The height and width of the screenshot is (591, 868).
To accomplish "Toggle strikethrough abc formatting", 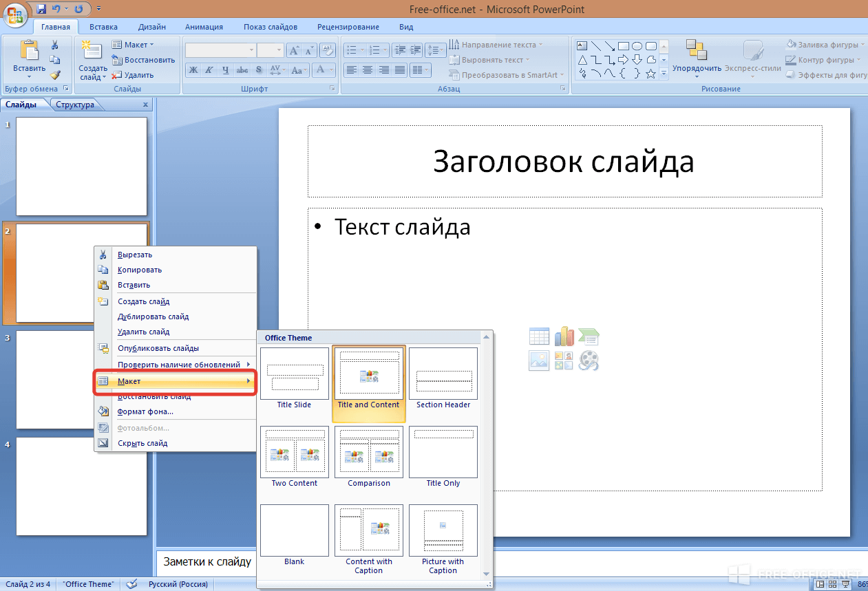I will point(242,70).
